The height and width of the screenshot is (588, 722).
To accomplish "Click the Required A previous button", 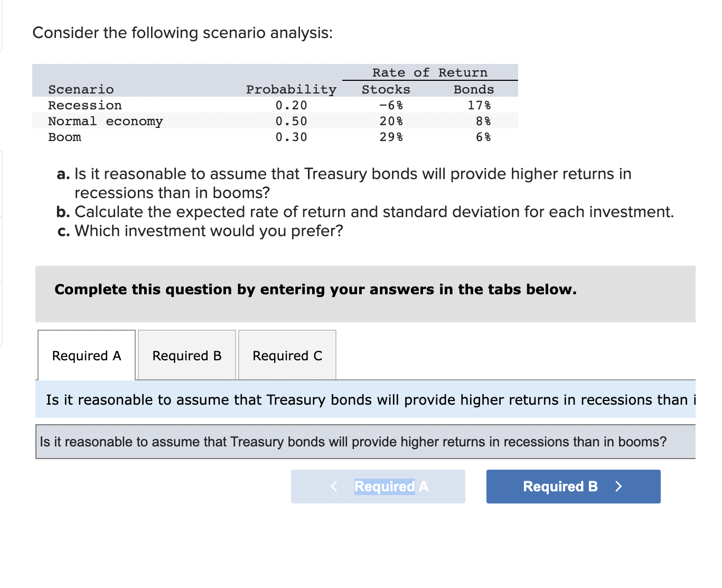I will (x=377, y=486).
